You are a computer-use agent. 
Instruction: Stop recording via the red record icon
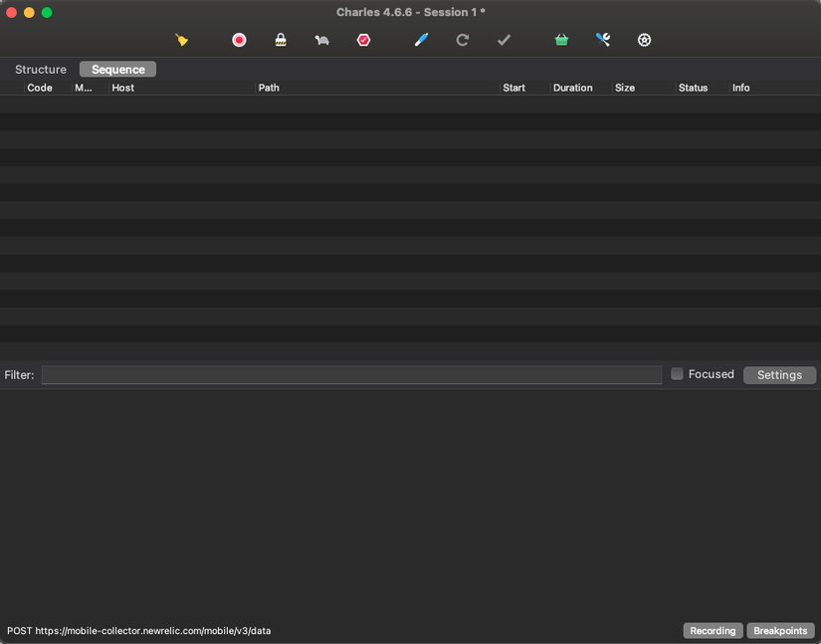[x=239, y=40]
